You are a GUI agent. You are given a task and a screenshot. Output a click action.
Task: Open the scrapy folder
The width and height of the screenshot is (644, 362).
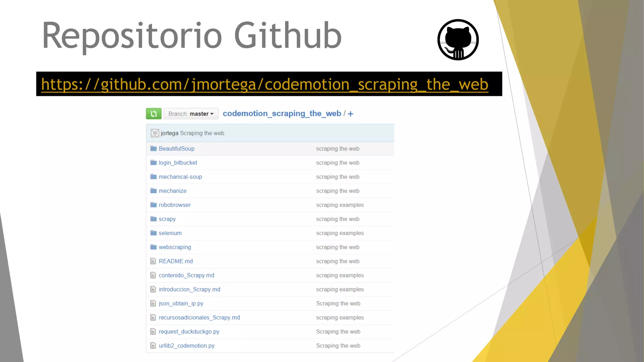point(167,219)
